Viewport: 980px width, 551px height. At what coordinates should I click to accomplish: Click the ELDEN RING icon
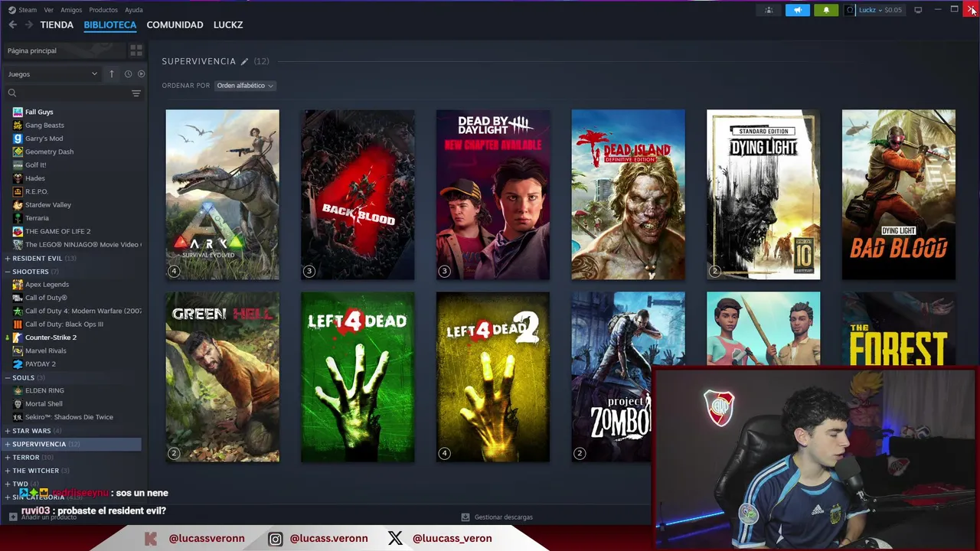click(18, 390)
